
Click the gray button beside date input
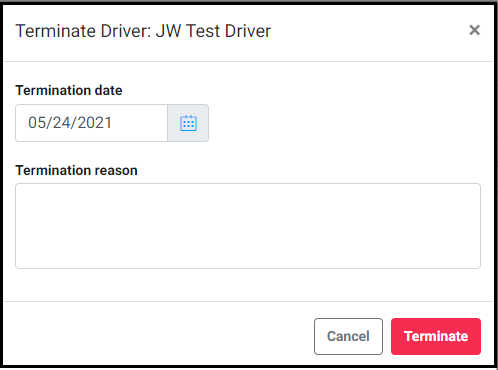coord(188,123)
